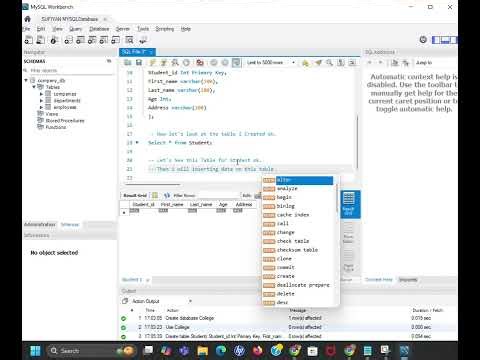
Task: Save the SQL script to file
Action: pos(139,63)
